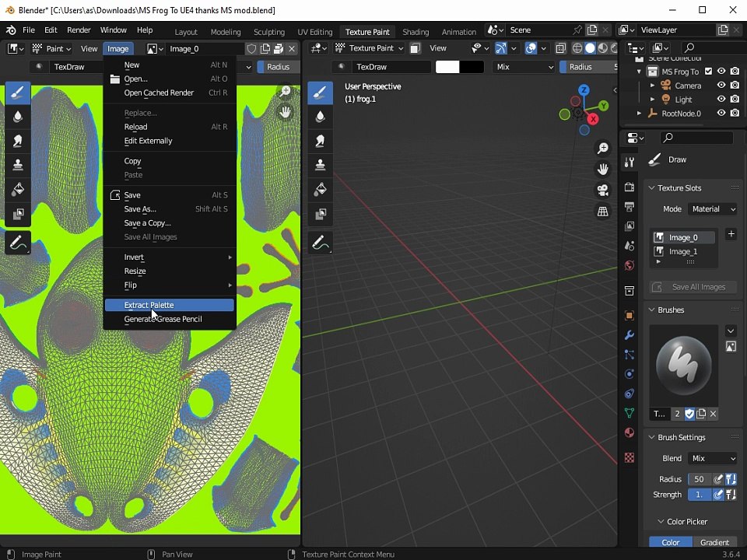Select the Soften tool in 3D viewport

pos(320,117)
